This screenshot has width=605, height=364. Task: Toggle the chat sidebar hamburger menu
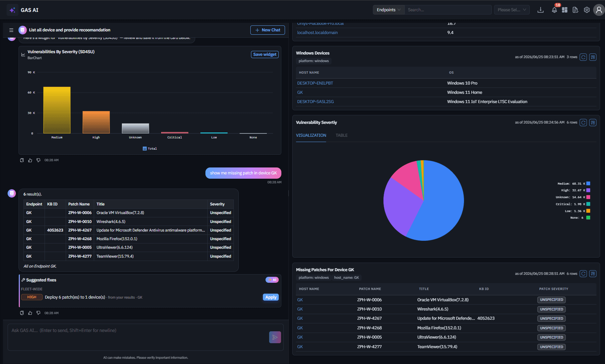coord(11,30)
